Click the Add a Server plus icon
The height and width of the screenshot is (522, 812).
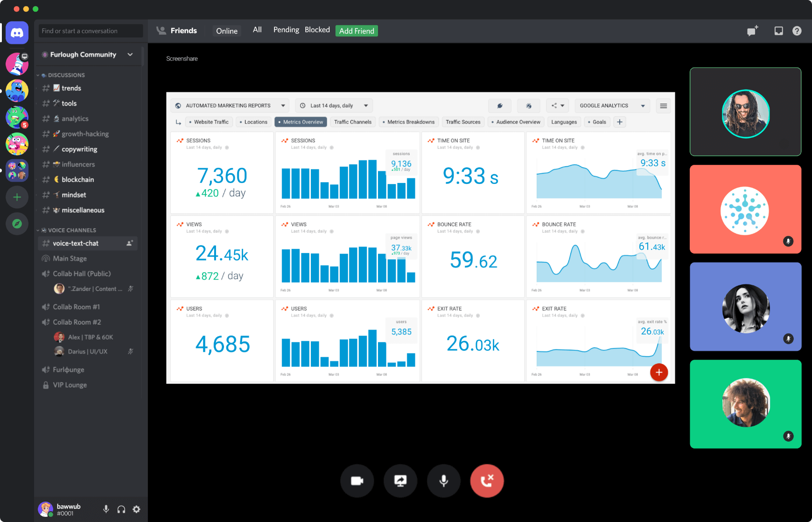pyautogui.click(x=17, y=197)
